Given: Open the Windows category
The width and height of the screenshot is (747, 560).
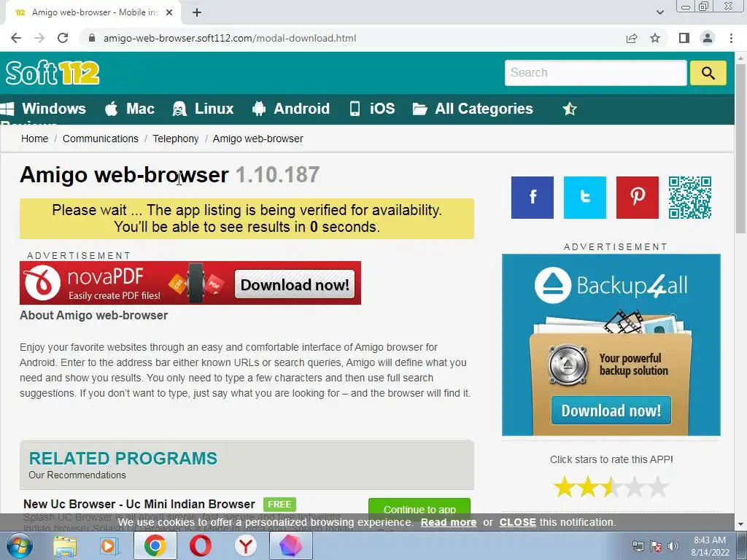Looking at the screenshot, I should pos(44,109).
